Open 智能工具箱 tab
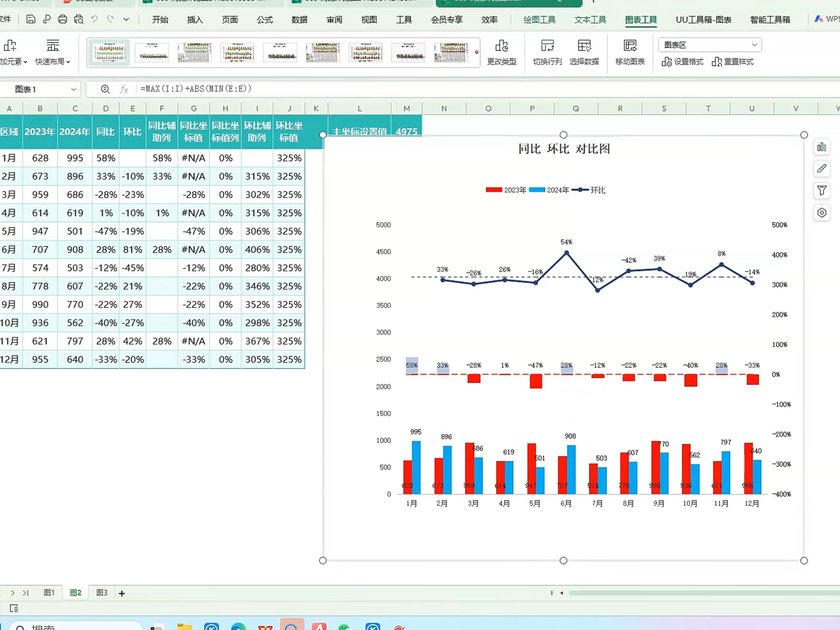This screenshot has width=840, height=630. 770,20
